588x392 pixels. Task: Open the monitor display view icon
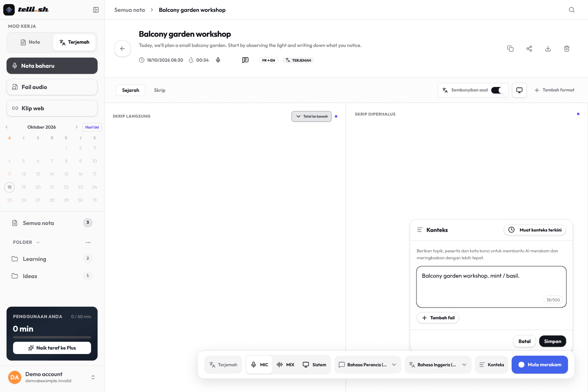519,90
